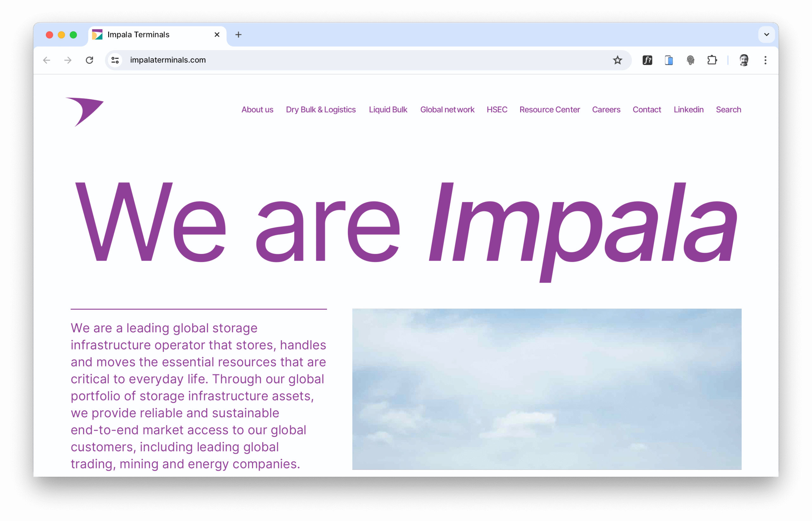Open the Global network link
The width and height of the screenshot is (812, 521).
click(447, 110)
